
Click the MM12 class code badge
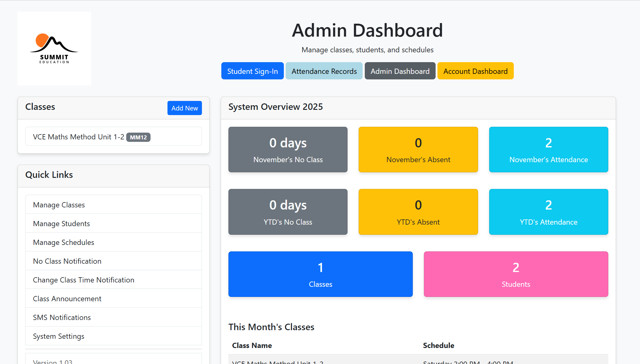tap(138, 137)
